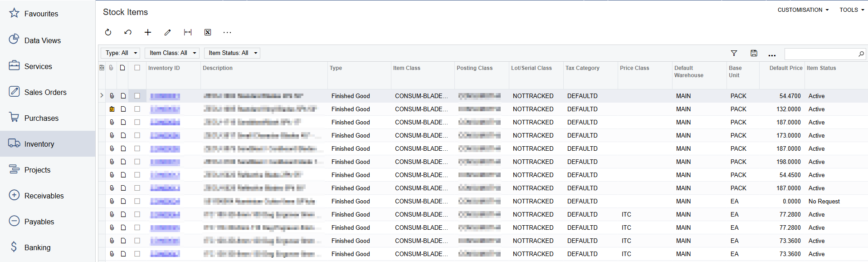Open the Item Class: All dropdown

coord(172,53)
